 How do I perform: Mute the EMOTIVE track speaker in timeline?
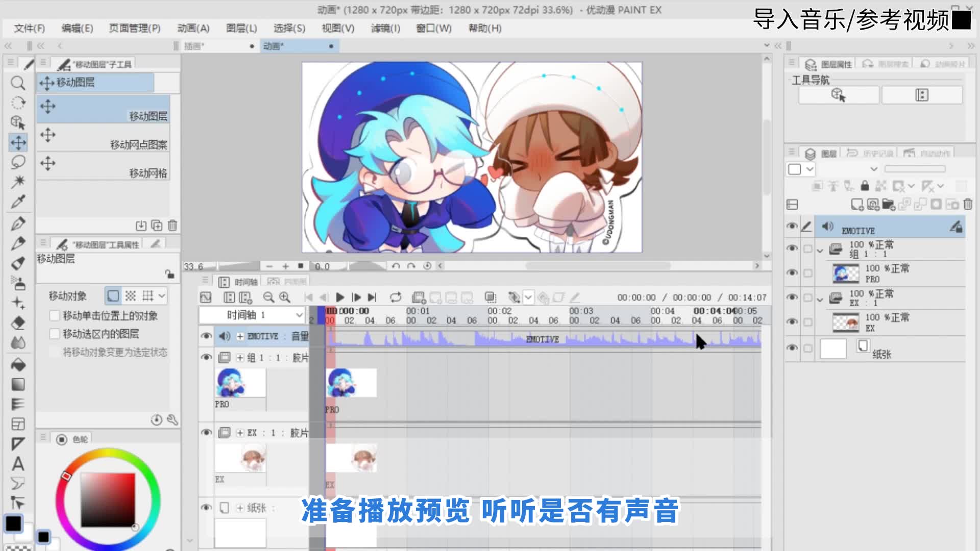point(225,336)
